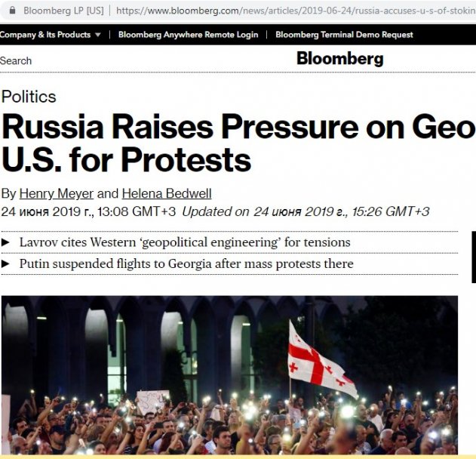The height and width of the screenshot is (459, 476).
Task: Click the Bloomberg logo
Action: click(339, 59)
